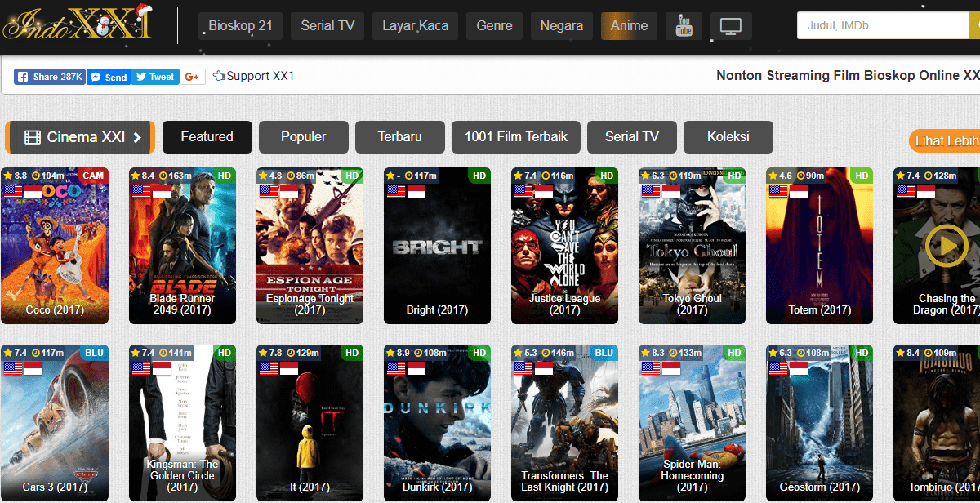980x503 pixels.
Task: Switch to the Populer tab
Action: pos(304,137)
